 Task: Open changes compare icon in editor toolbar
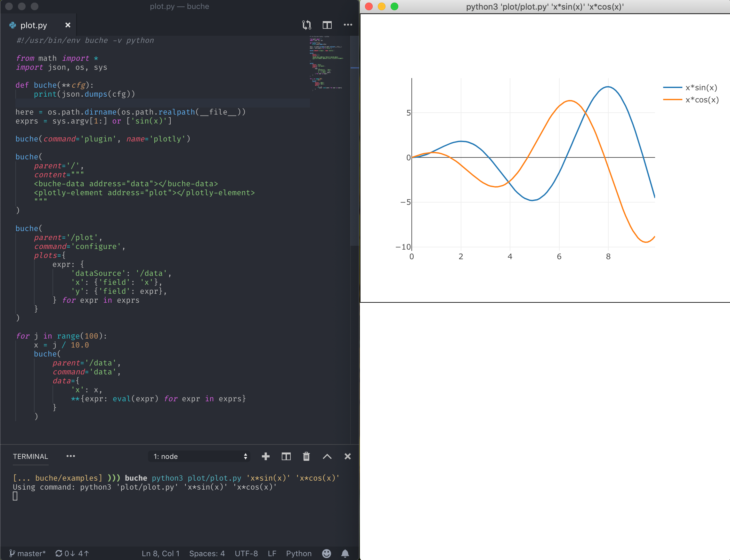coord(306,25)
